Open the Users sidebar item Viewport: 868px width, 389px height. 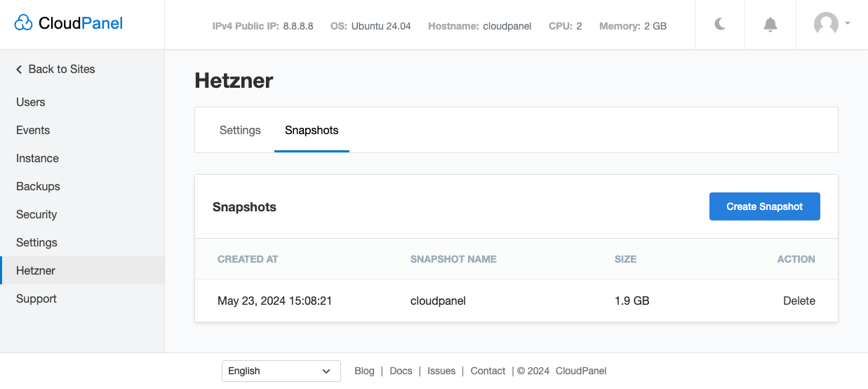[31, 102]
